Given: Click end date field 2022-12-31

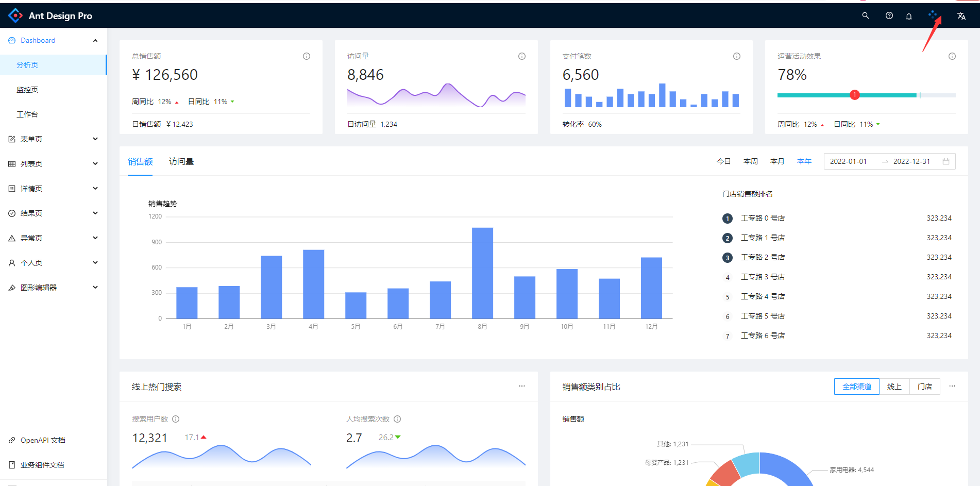Looking at the screenshot, I should point(912,161).
